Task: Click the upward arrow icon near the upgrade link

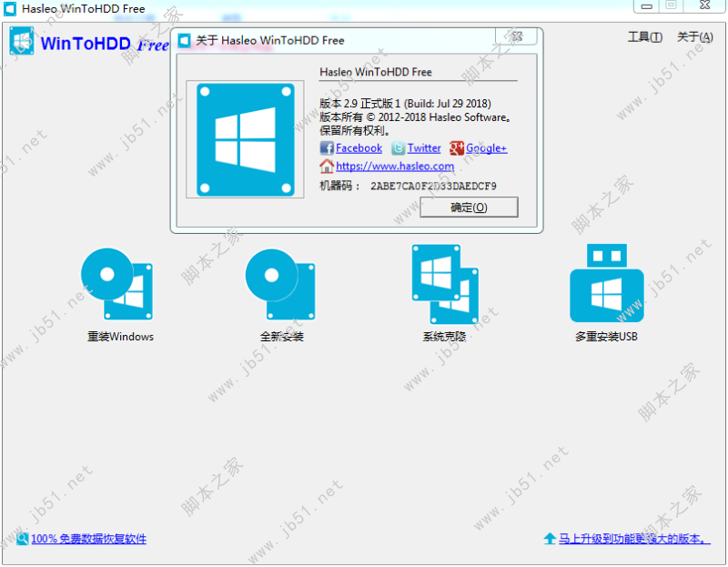Action: pyautogui.click(x=551, y=540)
